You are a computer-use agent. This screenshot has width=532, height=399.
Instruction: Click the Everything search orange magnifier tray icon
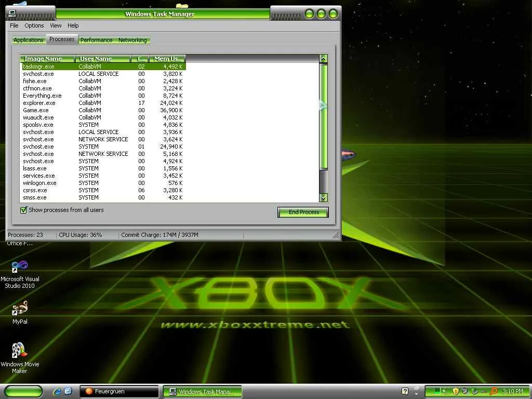point(494,391)
